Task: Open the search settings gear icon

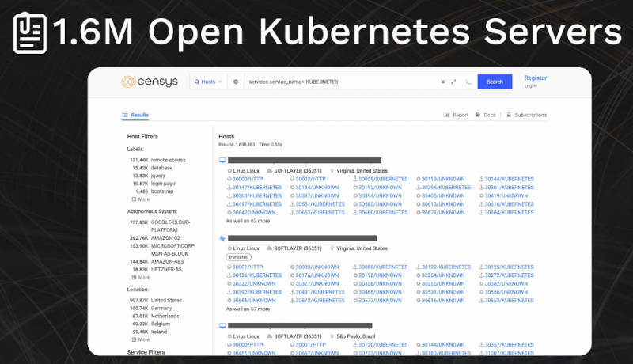Action: pyautogui.click(x=236, y=82)
